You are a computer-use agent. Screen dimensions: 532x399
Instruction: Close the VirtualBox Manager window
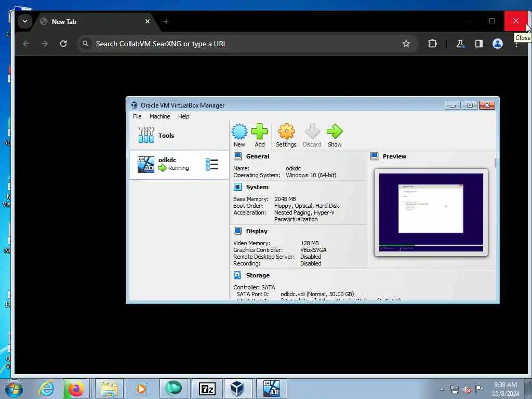pyautogui.click(x=487, y=105)
